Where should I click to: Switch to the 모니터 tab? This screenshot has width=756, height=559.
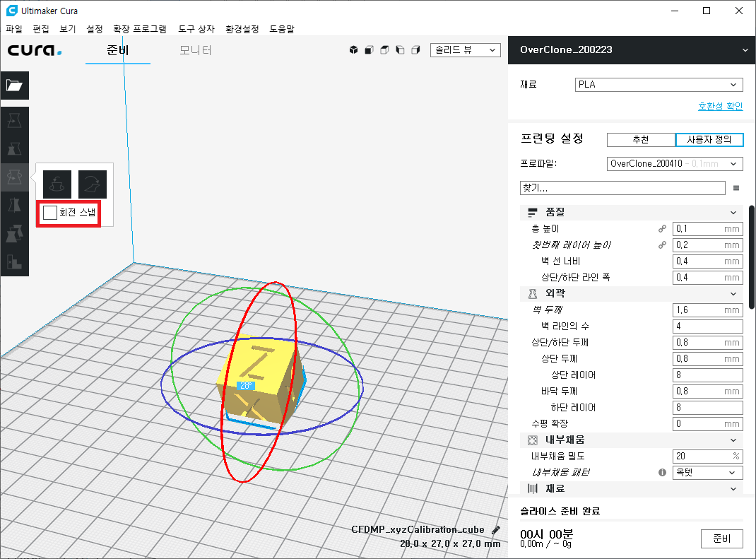click(195, 50)
